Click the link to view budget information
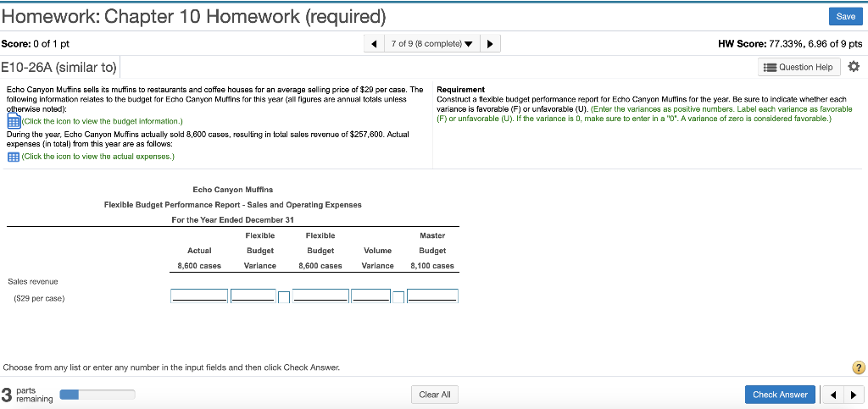The image size is (868, 409). click(102, 121)
